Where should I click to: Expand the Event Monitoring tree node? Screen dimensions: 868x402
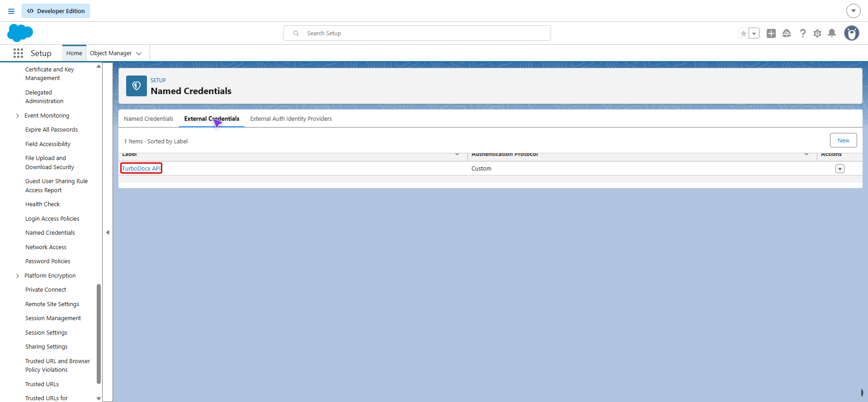18,116
